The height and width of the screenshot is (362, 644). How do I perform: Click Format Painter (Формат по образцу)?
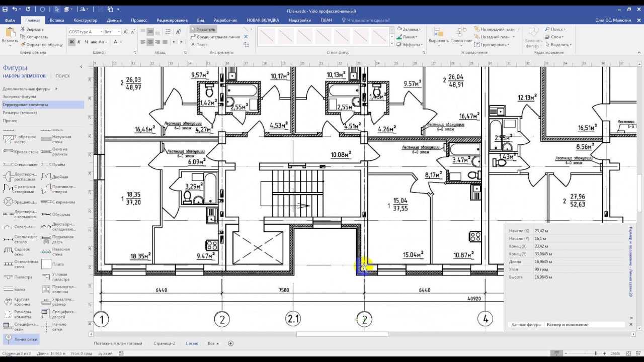(x=42, y=44)
